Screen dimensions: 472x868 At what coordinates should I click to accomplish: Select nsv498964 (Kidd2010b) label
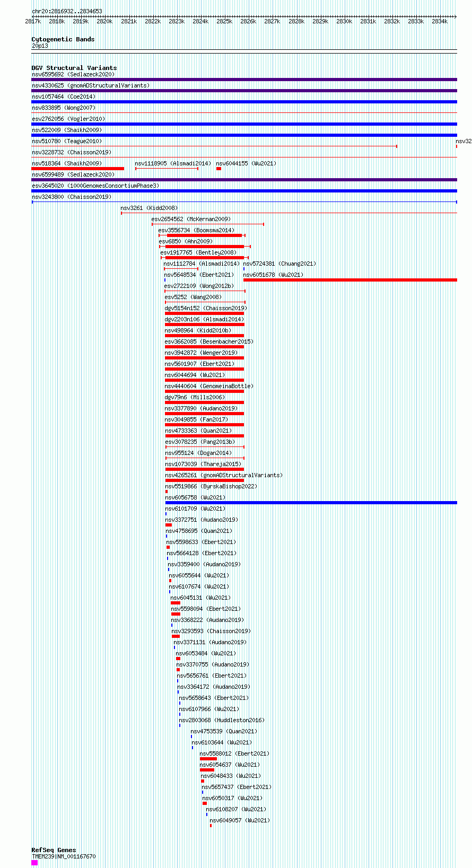[198, 330]
